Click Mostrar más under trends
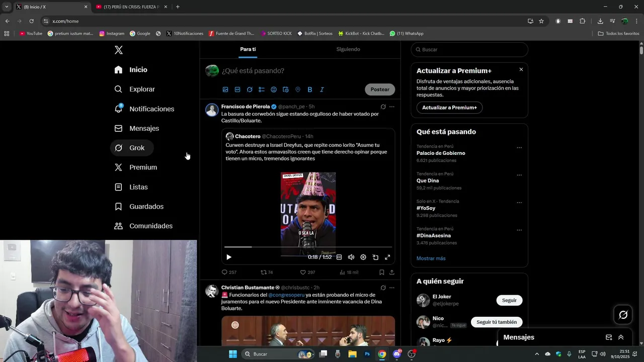644x362 pixels. (431, 258)
